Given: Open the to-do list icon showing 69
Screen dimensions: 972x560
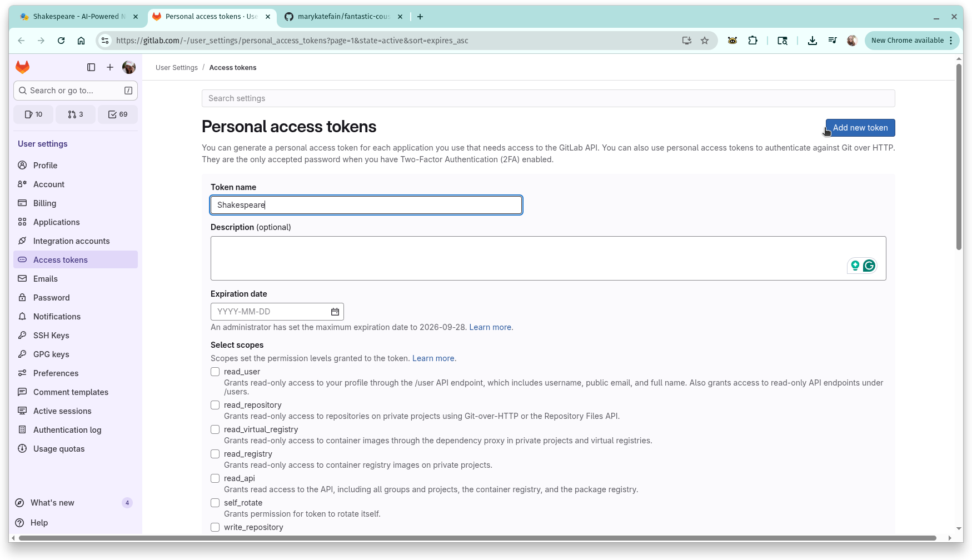Looking at the screenshot, I should coord(117,114).
